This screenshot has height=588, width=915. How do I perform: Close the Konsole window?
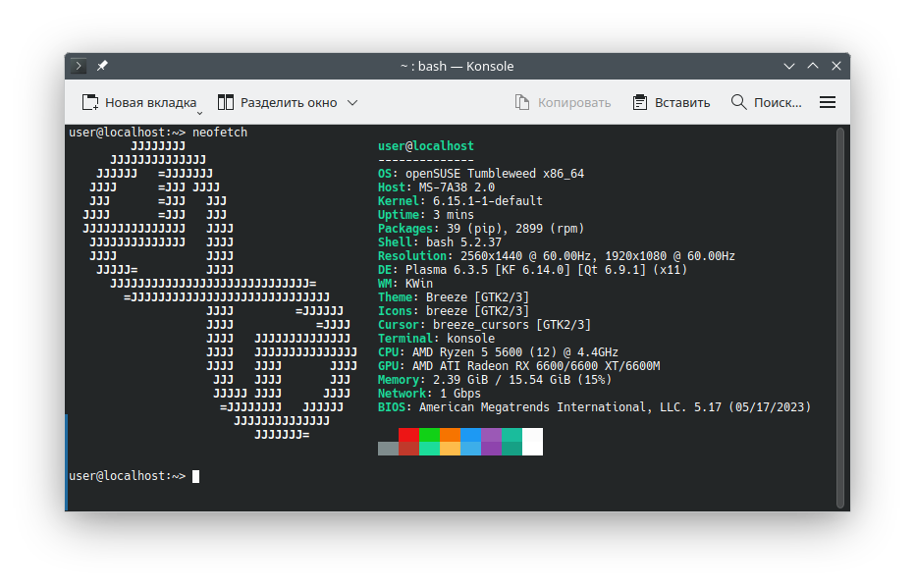tap(836, 66)
